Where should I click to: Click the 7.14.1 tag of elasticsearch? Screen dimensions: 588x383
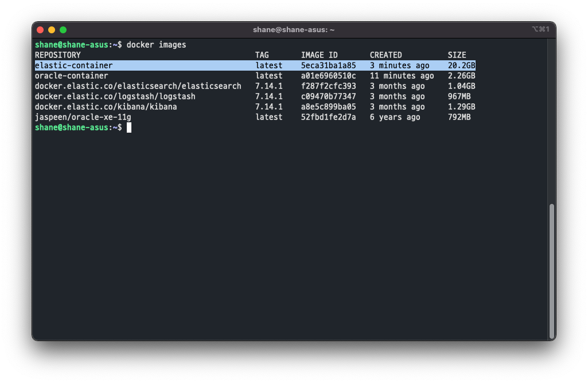(x=269, y=86)
